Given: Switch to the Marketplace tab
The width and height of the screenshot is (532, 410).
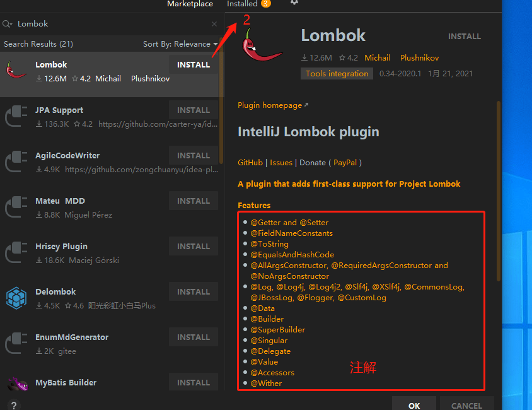Looking at the screenshot, I should (x=190, y=4).
